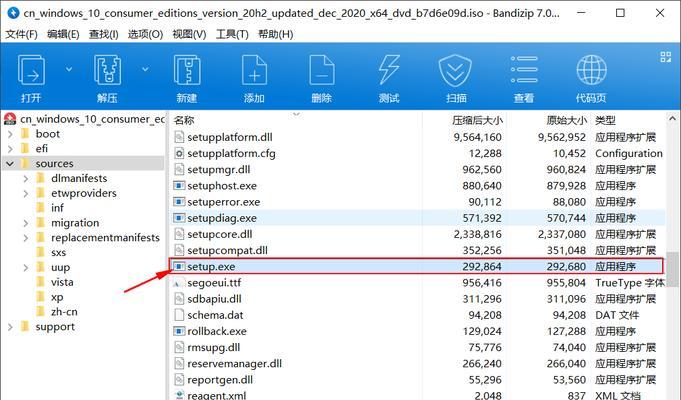Viewport: 681px width, 400px height.
Task: Open the Code page (代码页) globe icon
Action: tap(591, 69)
